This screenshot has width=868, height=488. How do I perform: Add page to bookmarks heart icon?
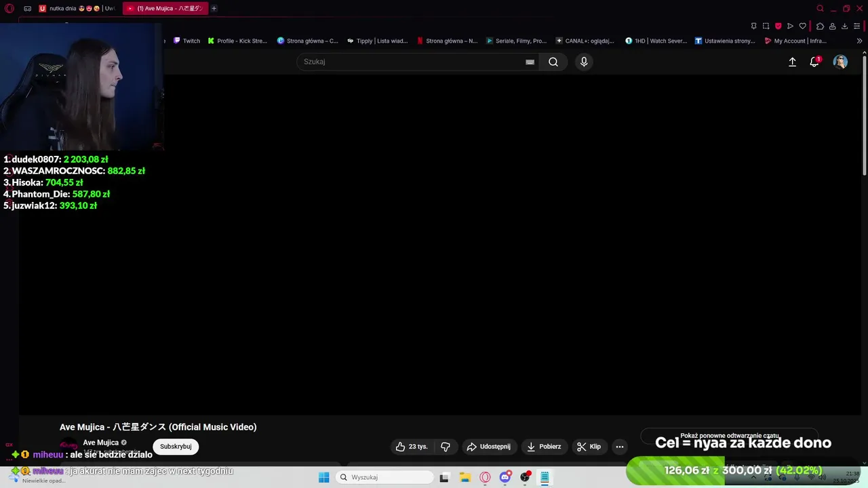[x=802, y=26]
